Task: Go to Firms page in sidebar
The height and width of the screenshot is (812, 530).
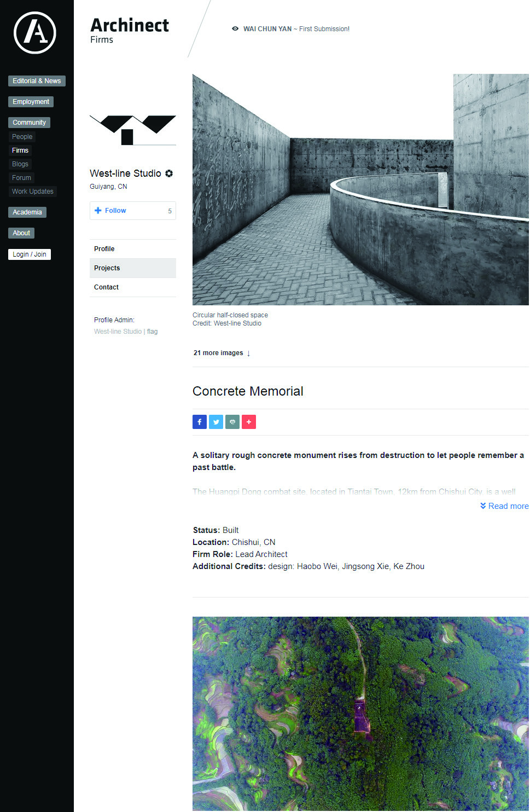Action: click(20, 150)
